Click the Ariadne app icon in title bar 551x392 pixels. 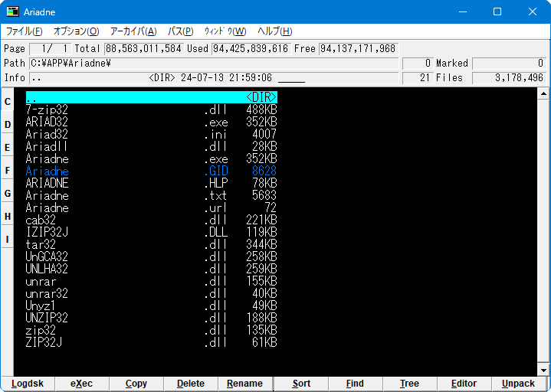(13, 11)
